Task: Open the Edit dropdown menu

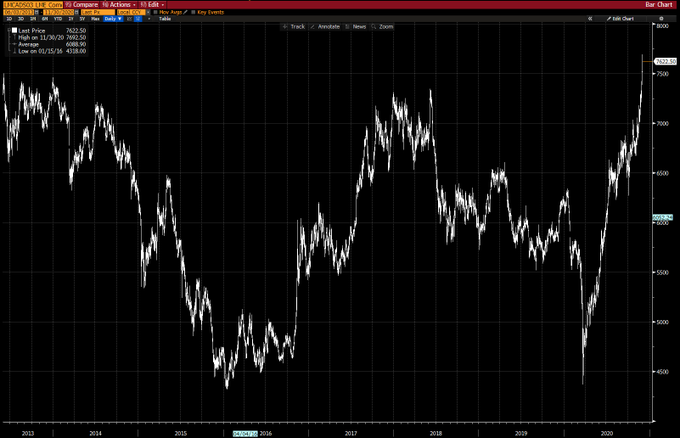Action: click(x=152, y=4)
